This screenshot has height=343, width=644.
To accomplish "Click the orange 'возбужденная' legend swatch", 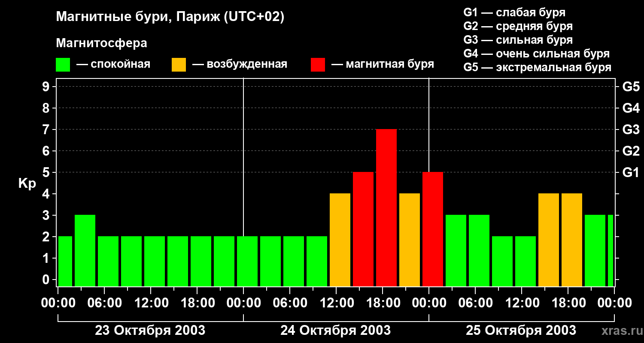I will pyautogui.click(x=179, y=65).
